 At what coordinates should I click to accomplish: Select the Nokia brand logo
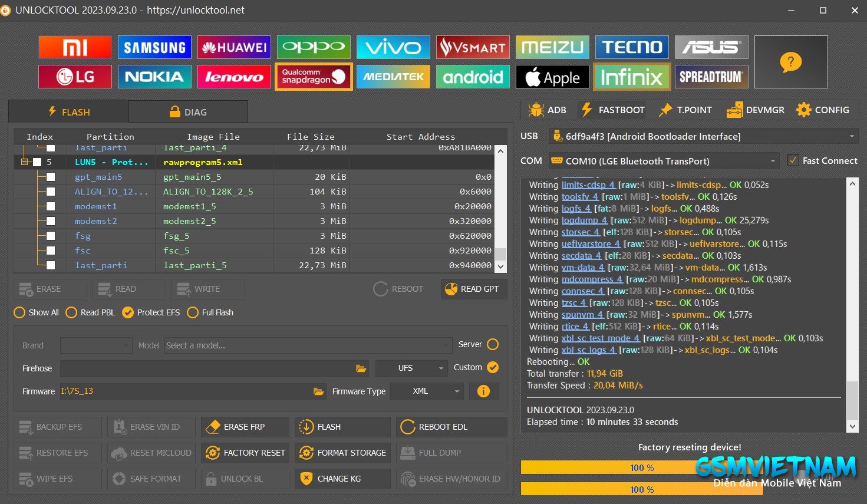click(x=154, y=77)
